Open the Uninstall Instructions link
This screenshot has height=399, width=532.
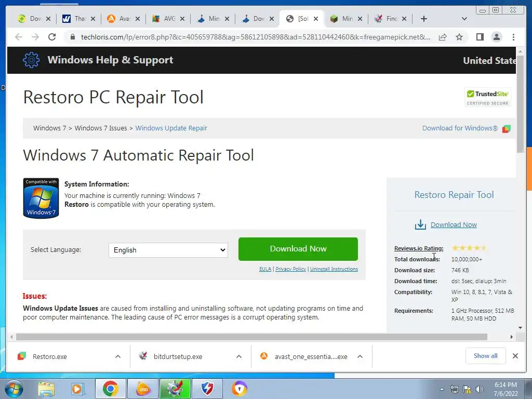tap(334, 269)
